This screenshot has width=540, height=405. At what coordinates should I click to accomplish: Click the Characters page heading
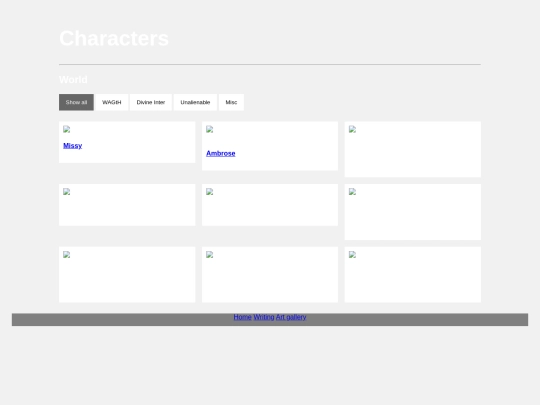pyautogui.click(x=114, y=38)
